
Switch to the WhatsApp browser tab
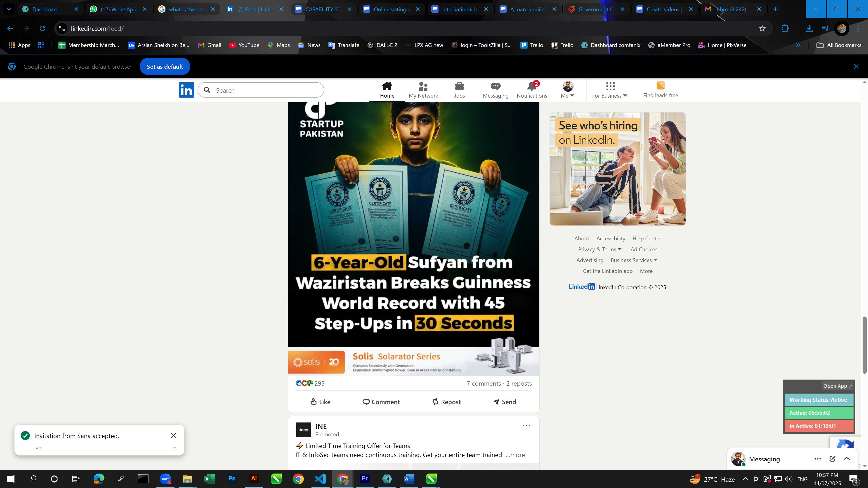118,9
